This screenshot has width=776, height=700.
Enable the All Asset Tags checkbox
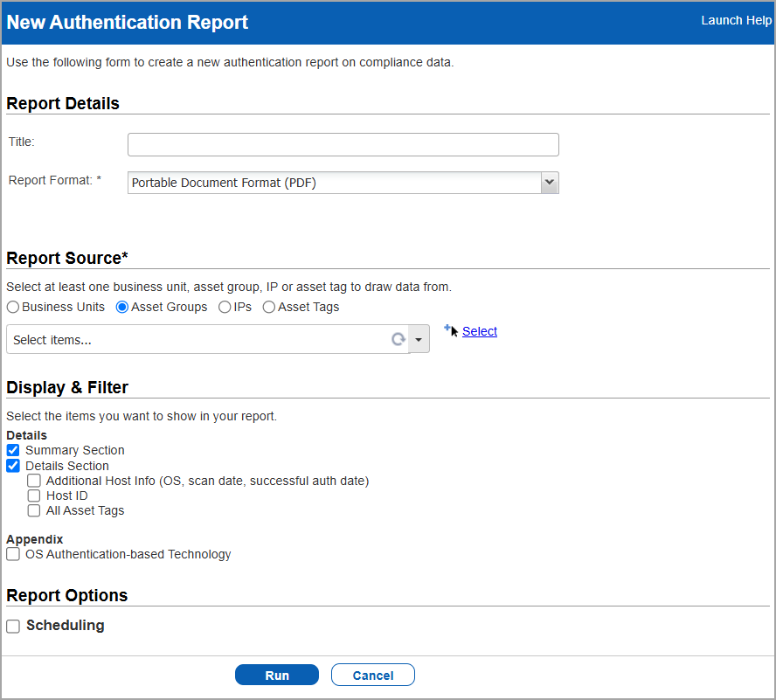pyautogui.click(x=33, y=511)
